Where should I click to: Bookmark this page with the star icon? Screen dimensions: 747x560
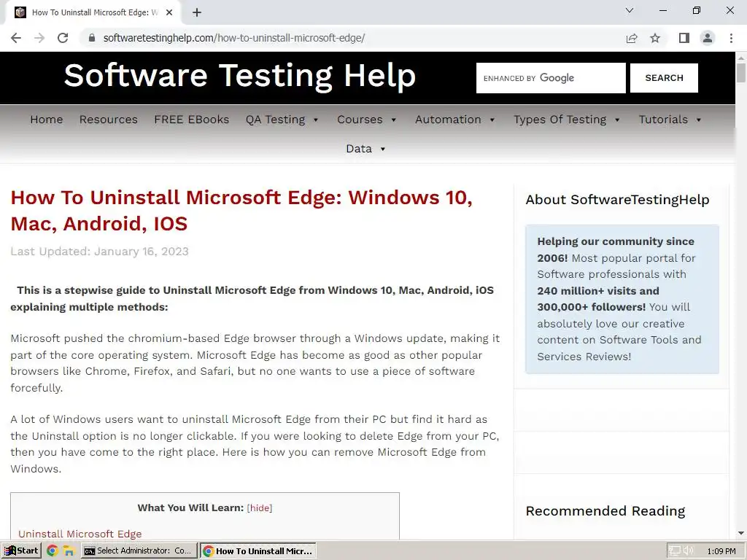point(655,38)
